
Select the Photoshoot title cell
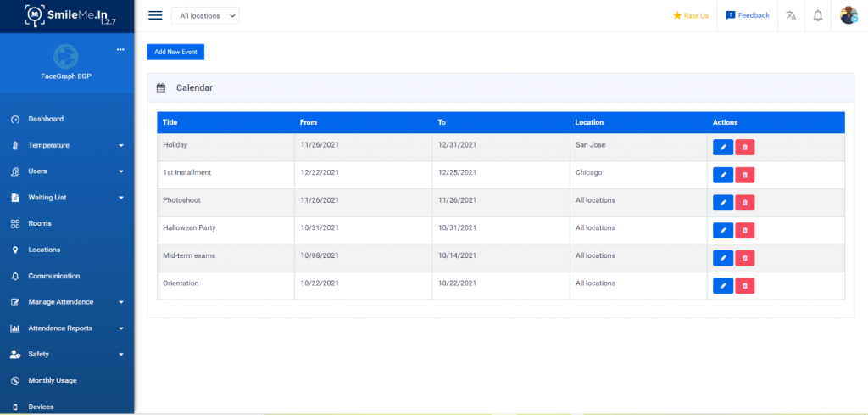coord(225,203)
